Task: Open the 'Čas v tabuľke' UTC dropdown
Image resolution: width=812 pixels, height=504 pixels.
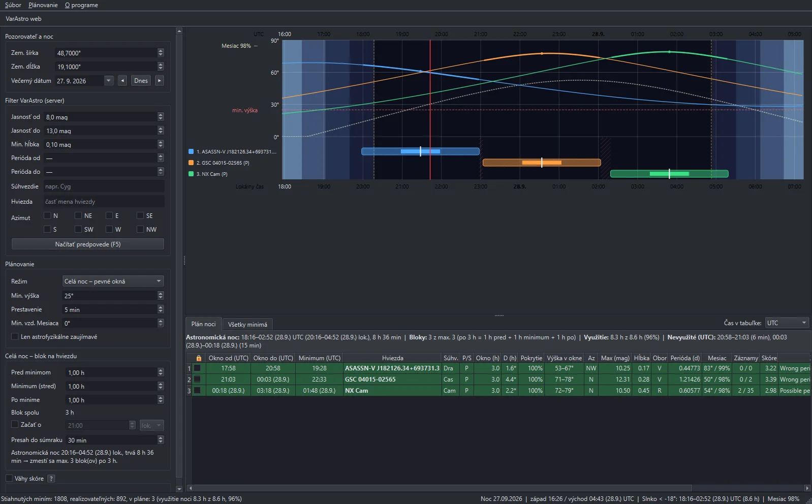Action: click(787, 323)
